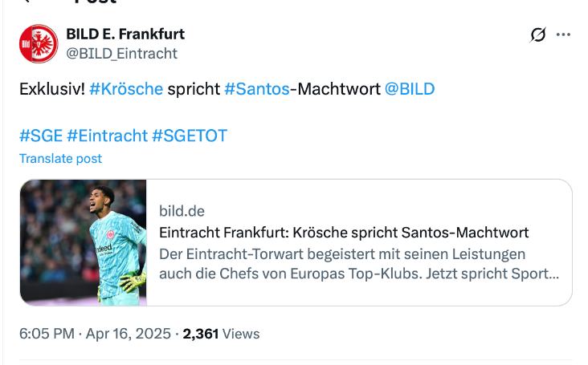Open the #Krösche hashtag
Screen dimensions: 588x365
(126, 89)
